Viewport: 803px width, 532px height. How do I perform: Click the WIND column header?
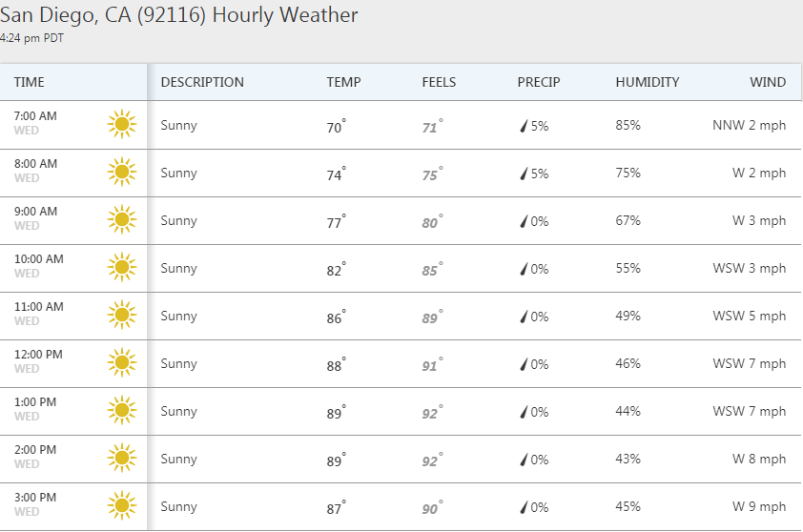tap(768, 82)
